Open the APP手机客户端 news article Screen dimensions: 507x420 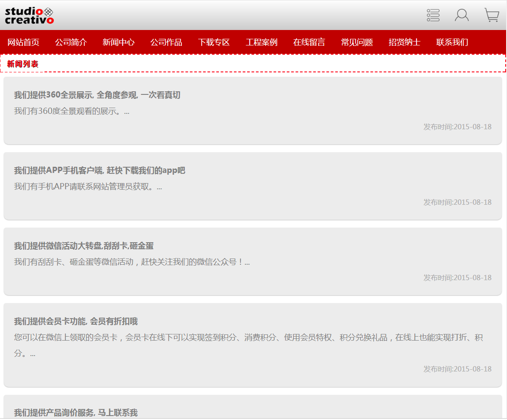click(100, 171)
